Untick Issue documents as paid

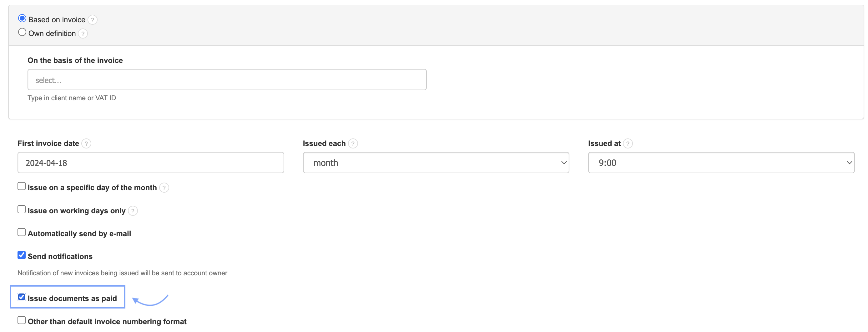22,297
